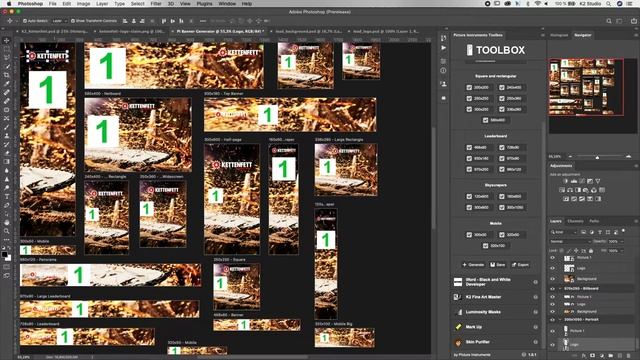The width and height of the screenshot is (640, 360).
Task: Open the Filter menu in the menu bar
Action: tap(156, 4)
